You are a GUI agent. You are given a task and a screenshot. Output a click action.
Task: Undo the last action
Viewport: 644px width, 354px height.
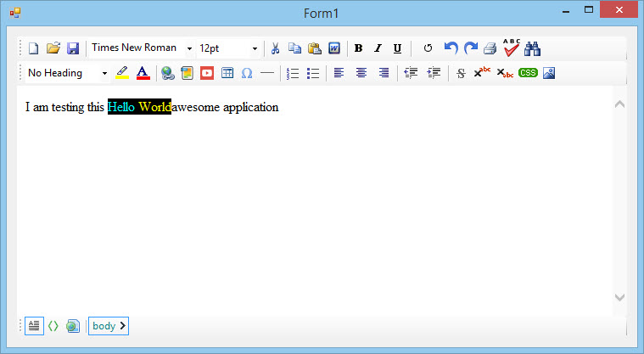[x=451, y=48]
